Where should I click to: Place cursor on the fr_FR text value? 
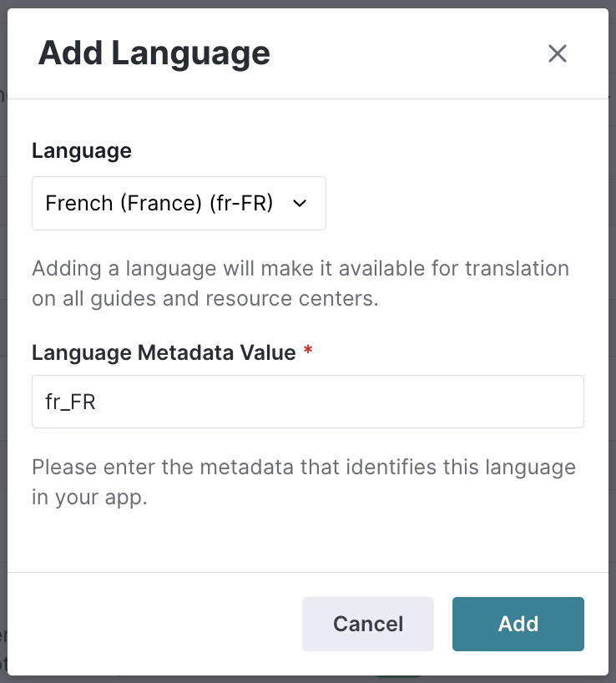tap(70, 402)
